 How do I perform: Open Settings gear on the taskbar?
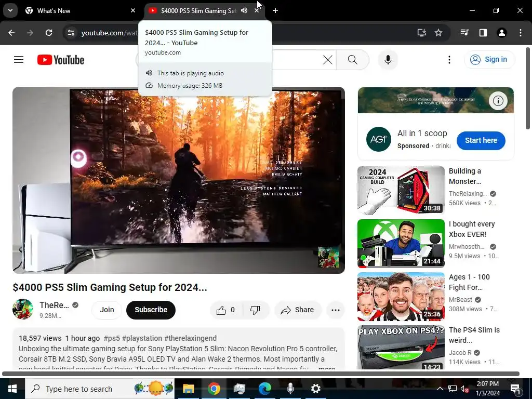click(315, 389)
